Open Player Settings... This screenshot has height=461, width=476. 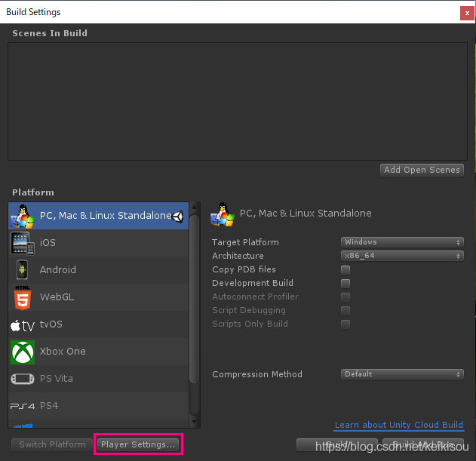pos(138,444)
